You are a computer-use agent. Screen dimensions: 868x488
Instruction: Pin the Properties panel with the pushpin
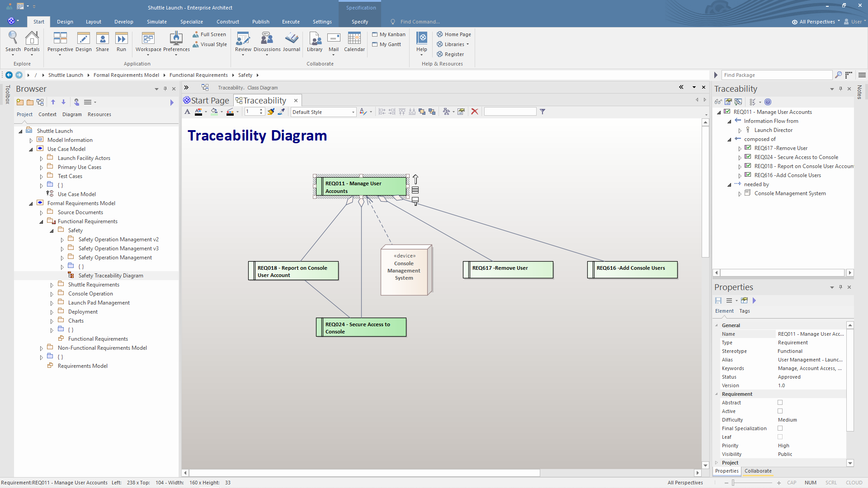840,287
